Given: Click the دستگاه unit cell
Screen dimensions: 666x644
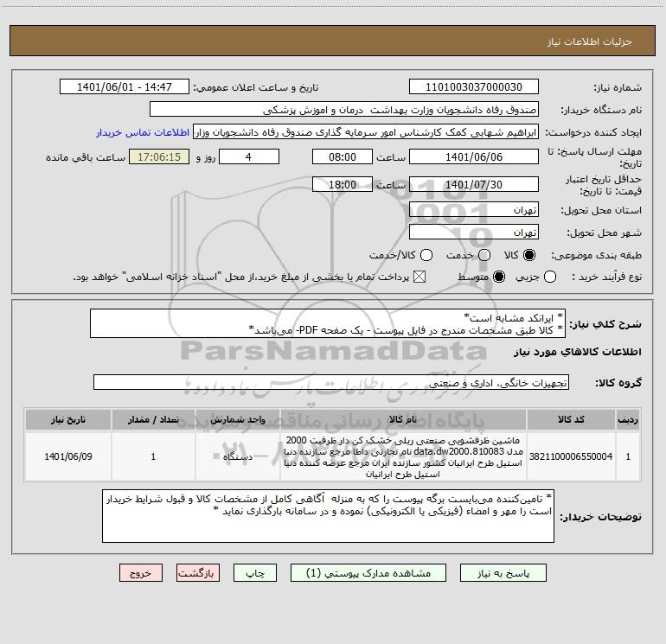Looking at the screenshot, I should 238,456.
